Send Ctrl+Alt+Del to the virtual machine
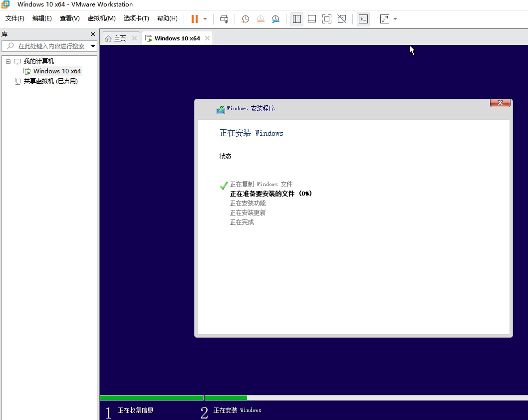This screenshot has height=420, width=528. coord(224,19)
